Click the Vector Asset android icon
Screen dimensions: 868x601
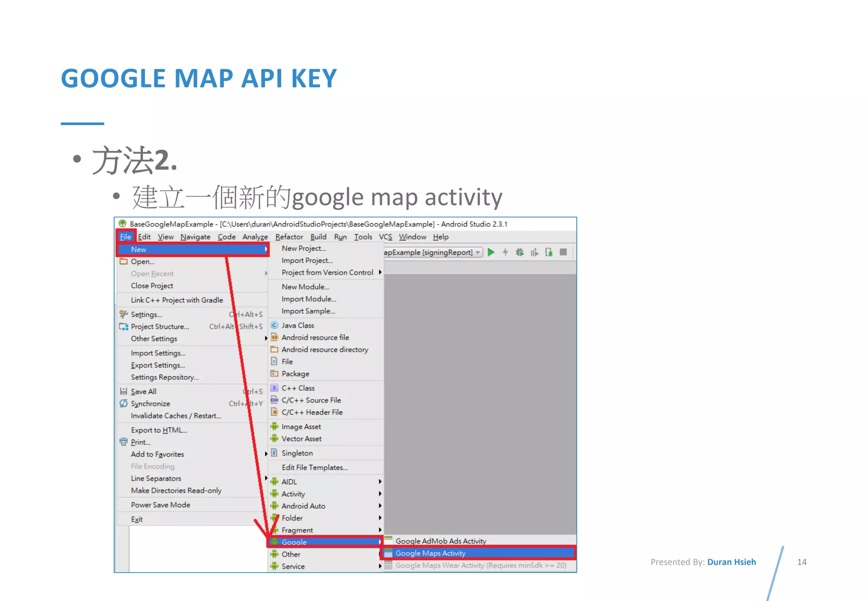tap(274, 439)
